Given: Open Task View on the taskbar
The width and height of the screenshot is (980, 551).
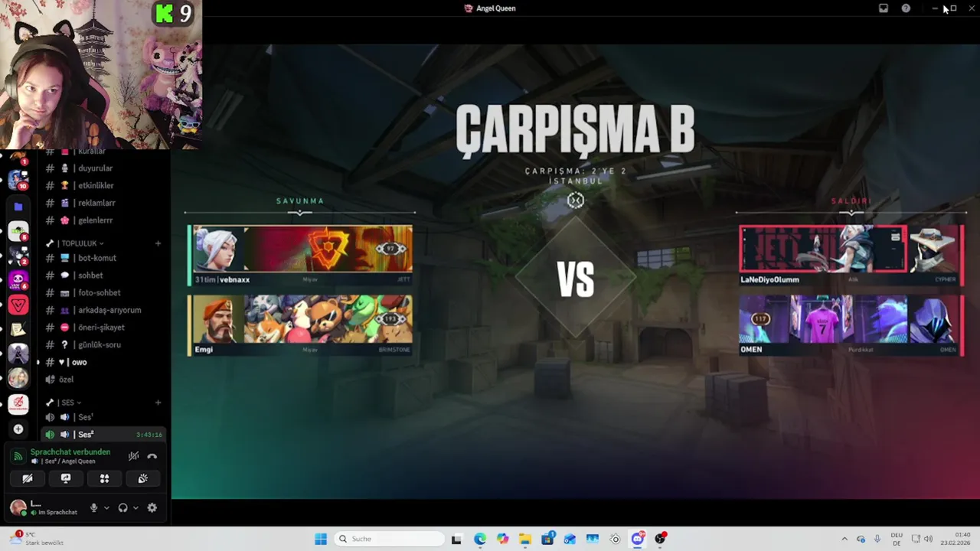Looking at the screenshot, I should pyautogui.click(x=456, y=539).
